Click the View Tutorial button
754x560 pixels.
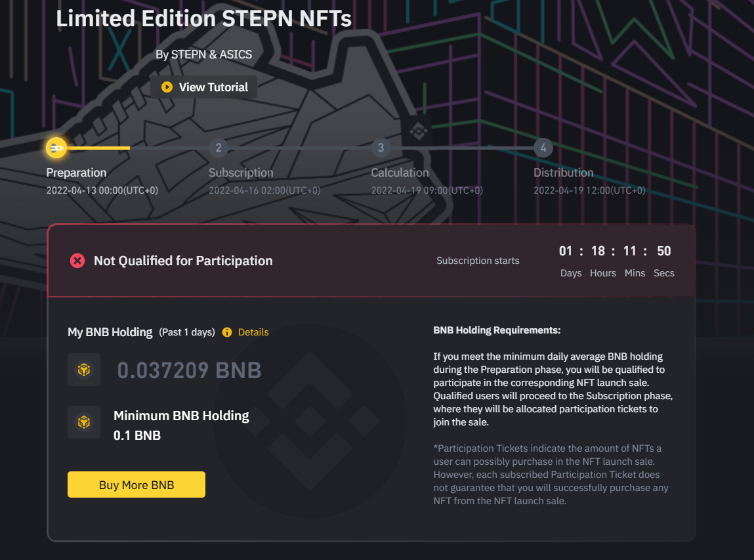(204, 87)
